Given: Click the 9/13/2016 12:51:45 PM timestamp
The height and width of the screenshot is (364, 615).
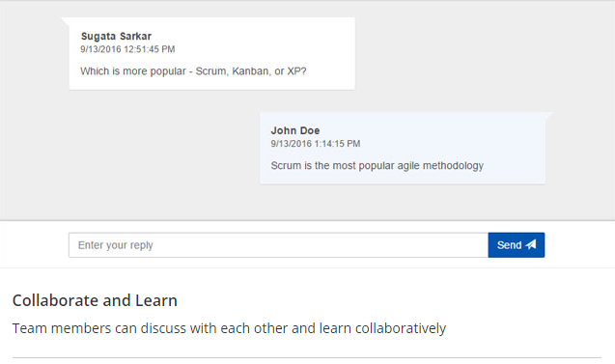Looking at the screenshot, I should [x=127, y=49].
